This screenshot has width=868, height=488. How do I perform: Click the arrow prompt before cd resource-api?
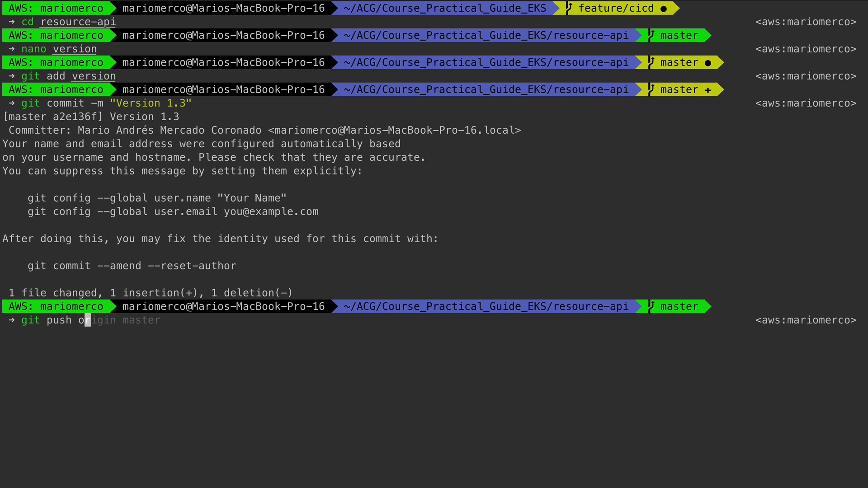pos(12,22)
